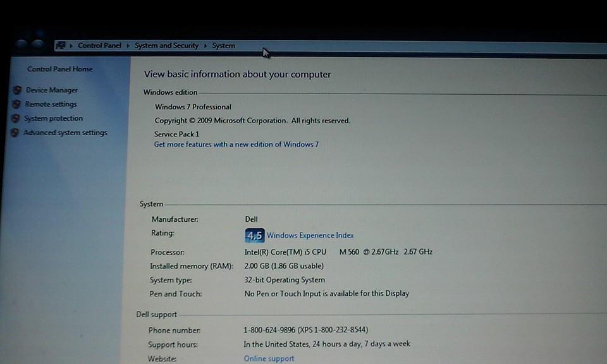Viewport: 607px width, 364px height.
Task: Select System and Security breadcrumb
Action: (x=166, y=45)
